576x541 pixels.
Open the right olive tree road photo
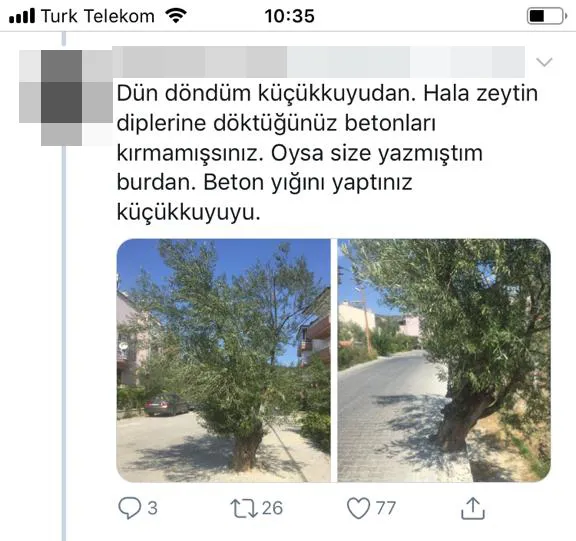pyautogui.click(x=444, y=360)
